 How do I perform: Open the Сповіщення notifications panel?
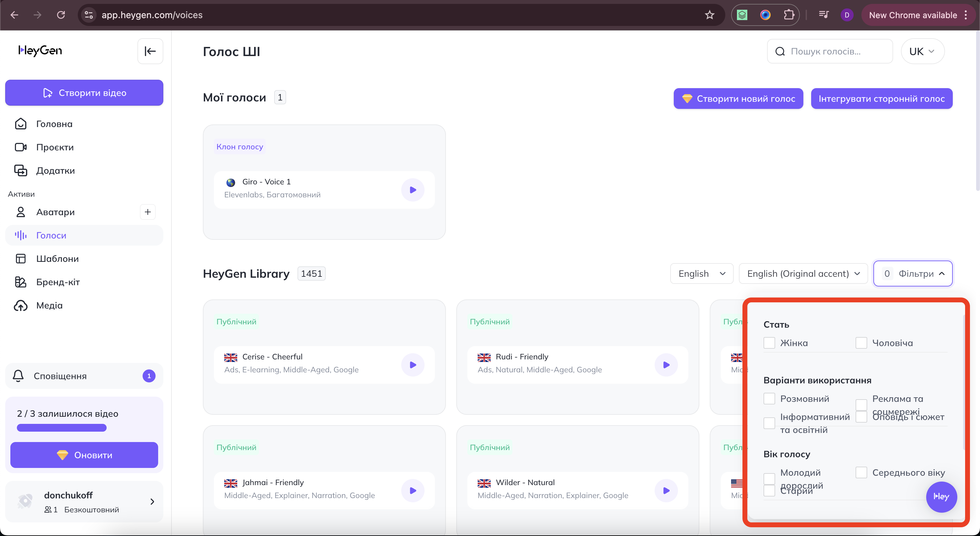coord(84,376)
